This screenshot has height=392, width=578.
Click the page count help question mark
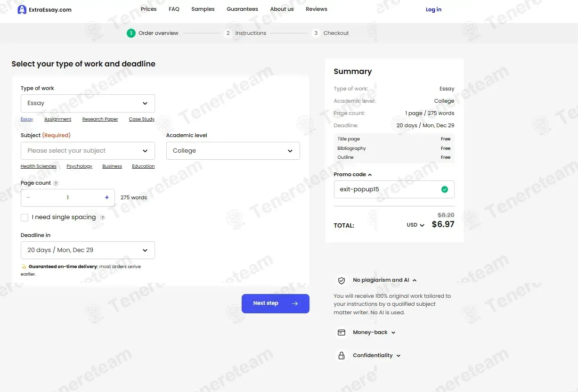(x=56, y=183)
